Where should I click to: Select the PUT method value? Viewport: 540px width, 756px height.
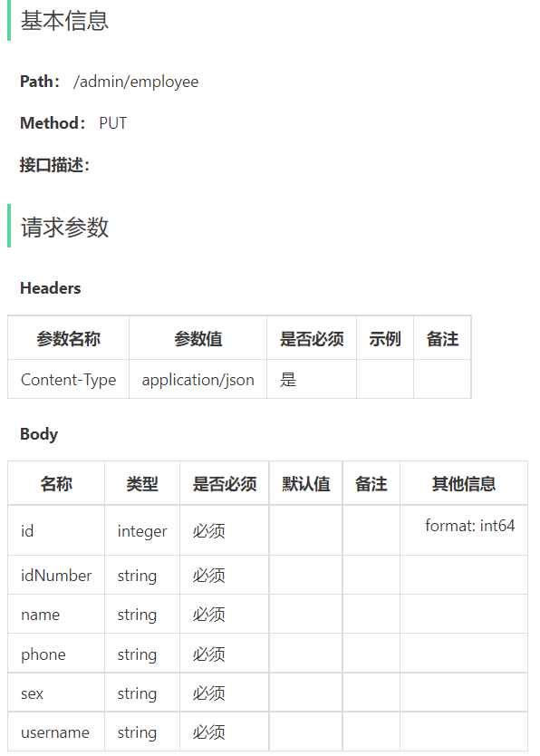click(112, 123)
